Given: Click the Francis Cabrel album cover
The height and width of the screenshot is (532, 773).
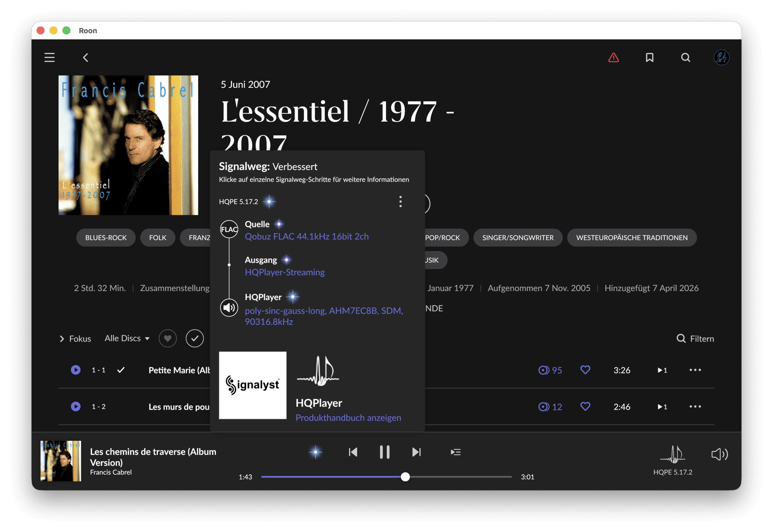Looking at the screenshot, I should pos(128,145).
